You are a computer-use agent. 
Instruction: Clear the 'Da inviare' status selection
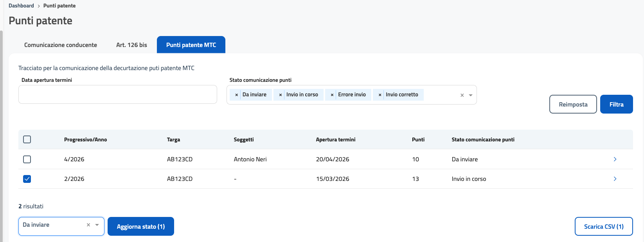coord(88,225)
